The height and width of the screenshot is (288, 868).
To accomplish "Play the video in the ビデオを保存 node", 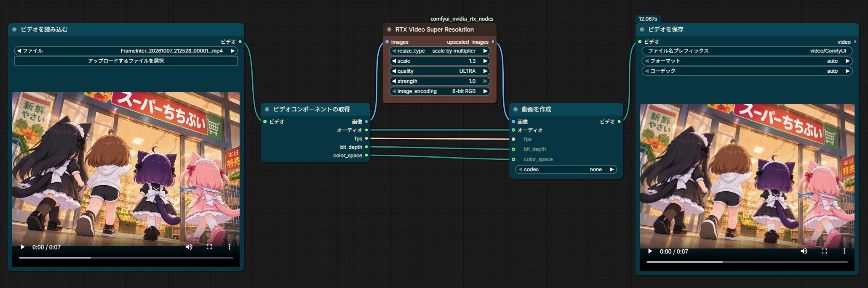I will [x=650, y=251].
